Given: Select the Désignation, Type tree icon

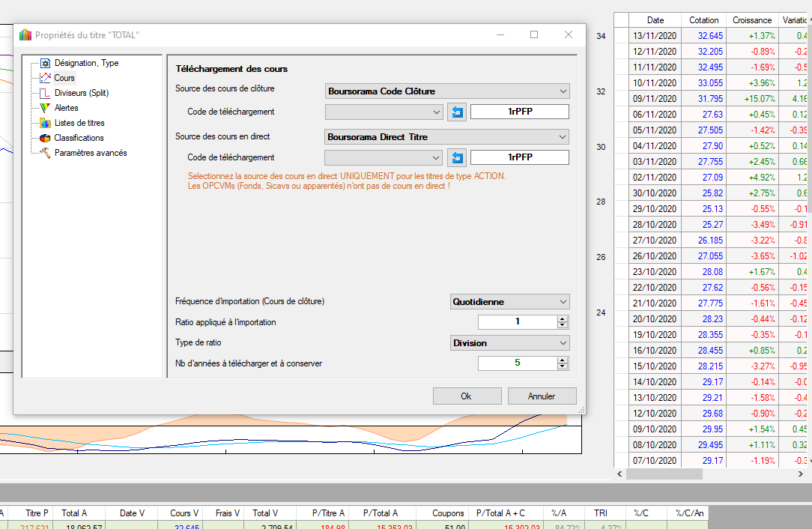Looking at the screenshot, I should coord(45,64).
